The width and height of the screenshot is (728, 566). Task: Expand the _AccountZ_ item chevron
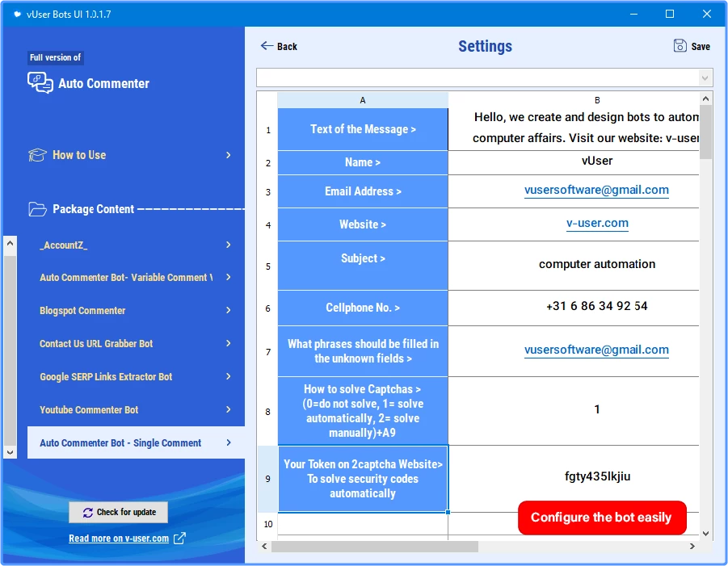pos(229,245)
